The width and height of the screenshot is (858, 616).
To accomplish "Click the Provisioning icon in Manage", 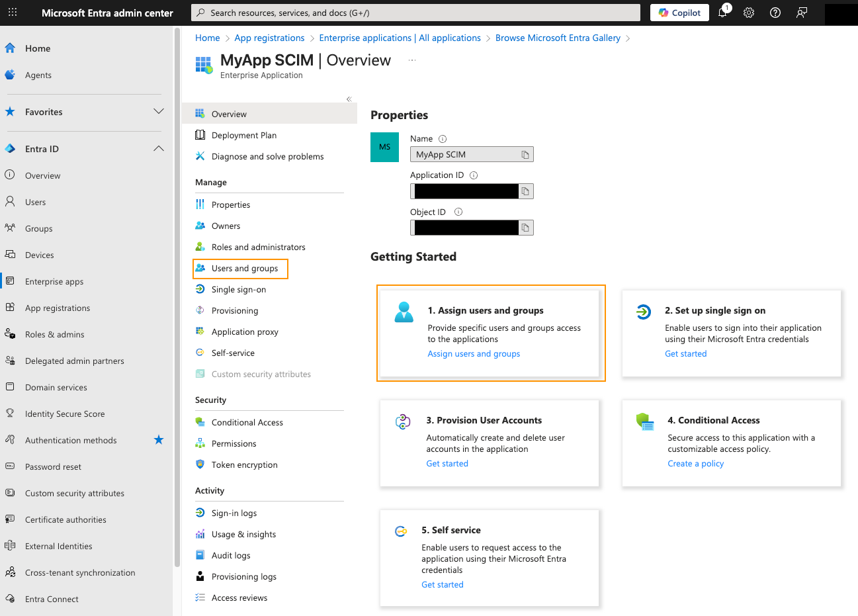I will (200, 310).
